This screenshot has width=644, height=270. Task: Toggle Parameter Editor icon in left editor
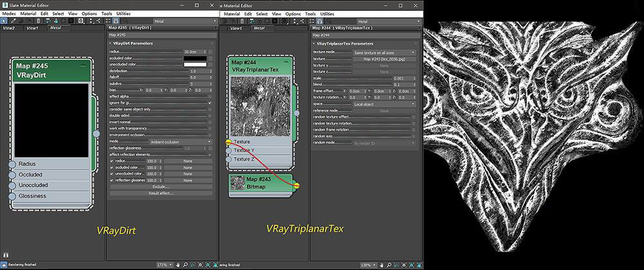coord(116,21)
